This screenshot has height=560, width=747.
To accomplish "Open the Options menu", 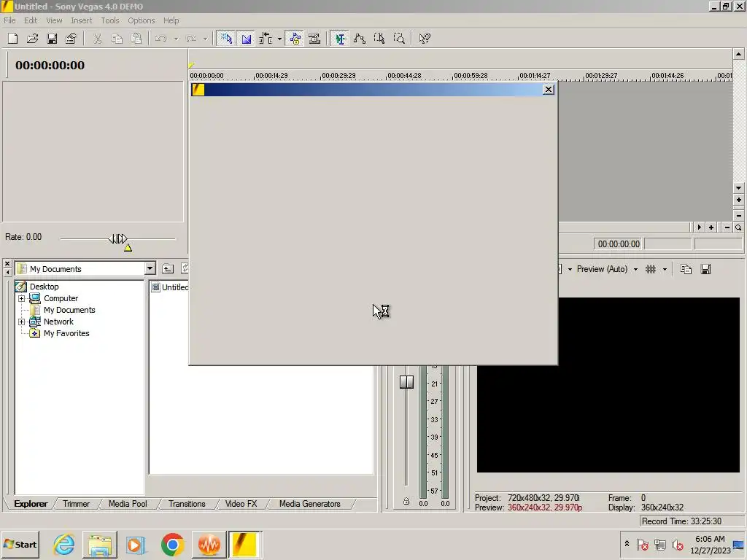I will [x=141, y=20].
